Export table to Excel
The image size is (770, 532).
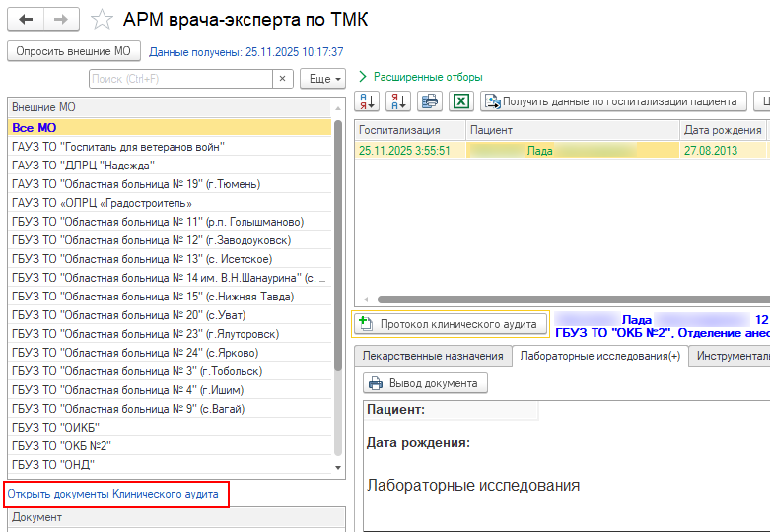(461, 101)
